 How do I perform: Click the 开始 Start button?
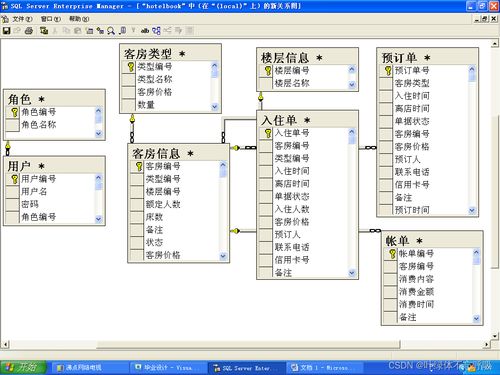22,367
